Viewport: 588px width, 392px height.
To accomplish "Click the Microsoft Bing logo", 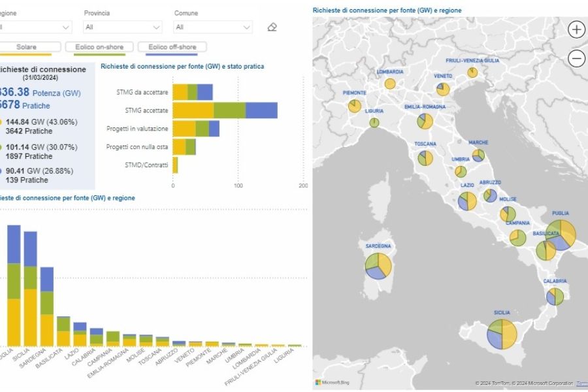I will (331, 382).
